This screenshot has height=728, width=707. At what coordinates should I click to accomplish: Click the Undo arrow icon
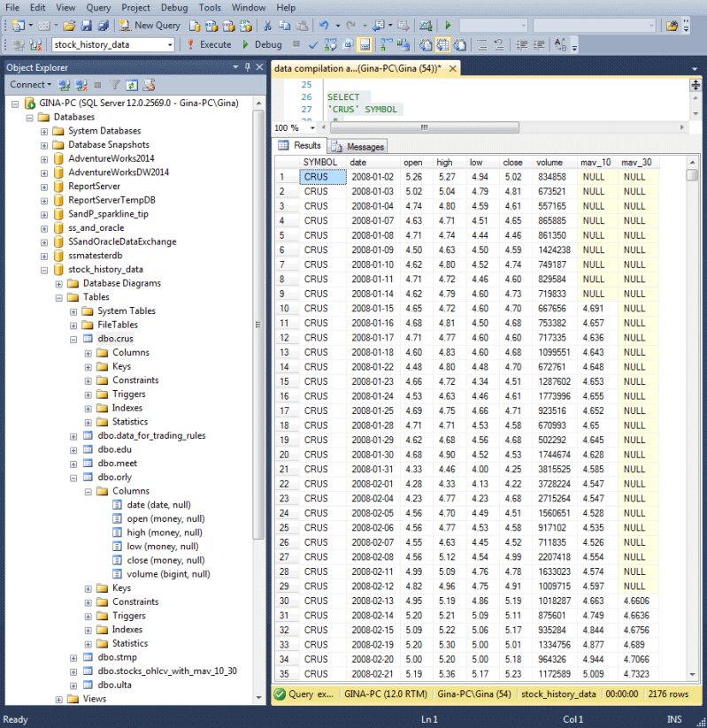click(324, 26)
